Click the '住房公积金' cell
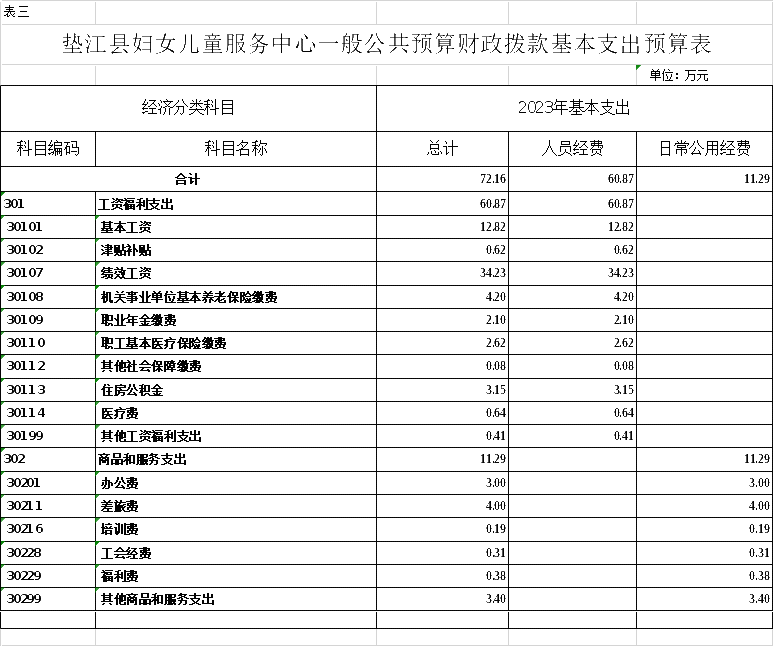The image size is (774, 646). (236, 390)
